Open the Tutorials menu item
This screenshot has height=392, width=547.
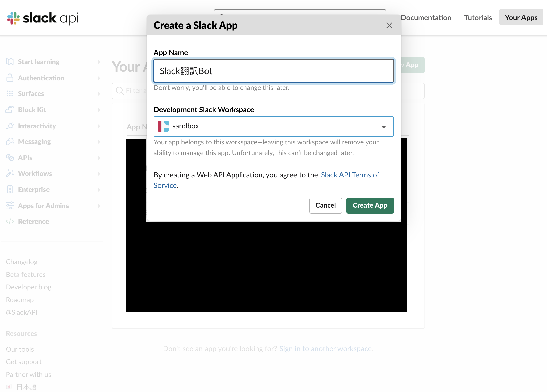(478, 18)
